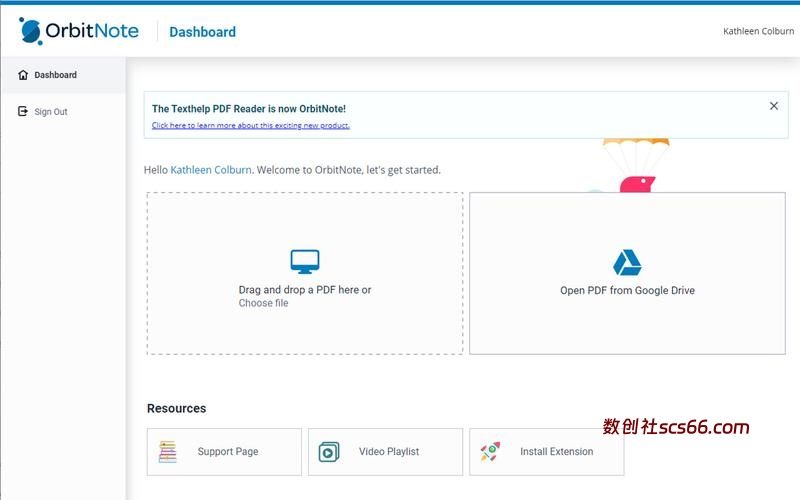Click the Dashboard home icon in sidebar

tap(23, 75)
